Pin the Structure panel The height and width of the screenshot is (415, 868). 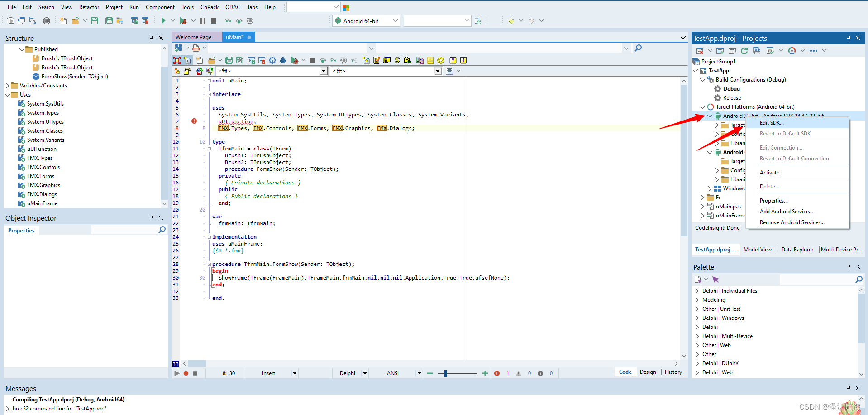click(x=152, y=38)
